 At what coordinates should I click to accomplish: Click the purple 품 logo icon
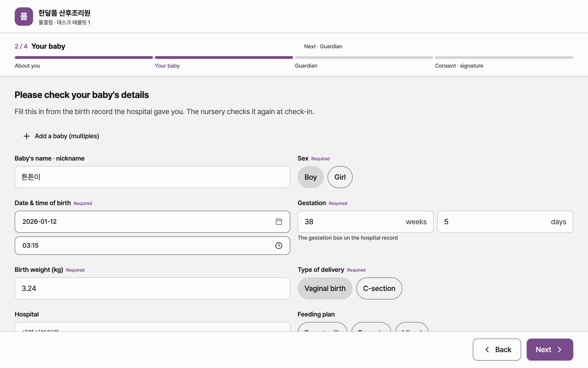24,17
